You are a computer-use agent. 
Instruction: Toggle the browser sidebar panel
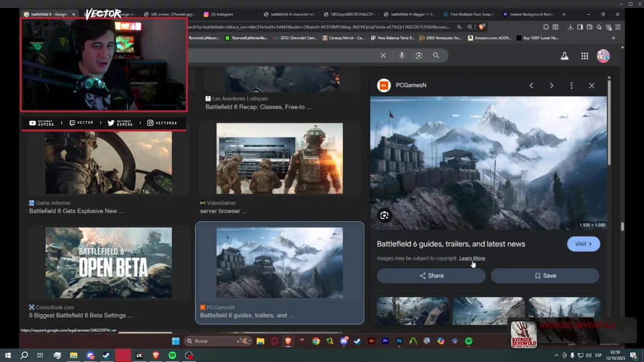tap(580, 27)
